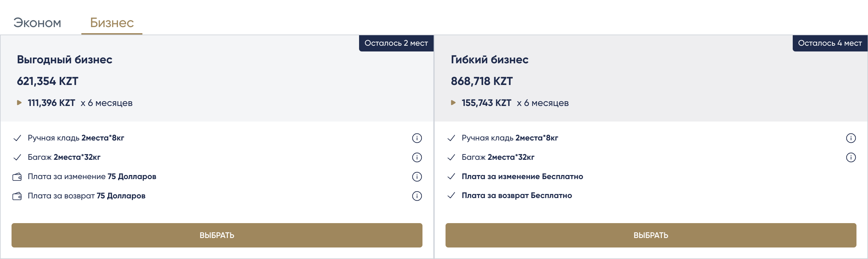Click wallet icon beside Плата за возврат
The image size is (868, 259).
tap(17, 196)
